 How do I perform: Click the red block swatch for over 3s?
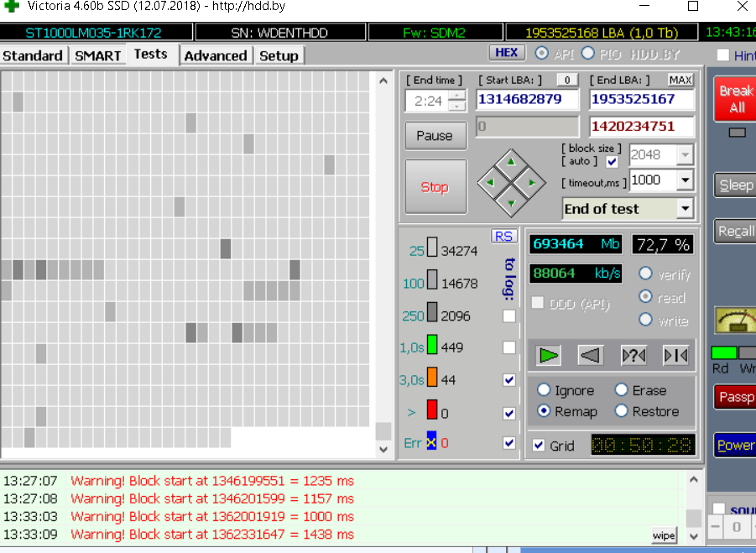click(432, 410)
